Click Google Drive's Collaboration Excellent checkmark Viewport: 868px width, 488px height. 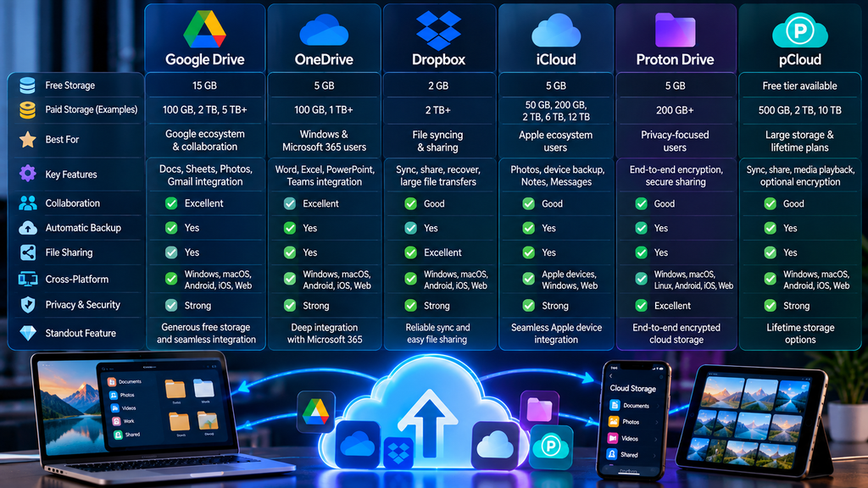[x=171, y=203]
